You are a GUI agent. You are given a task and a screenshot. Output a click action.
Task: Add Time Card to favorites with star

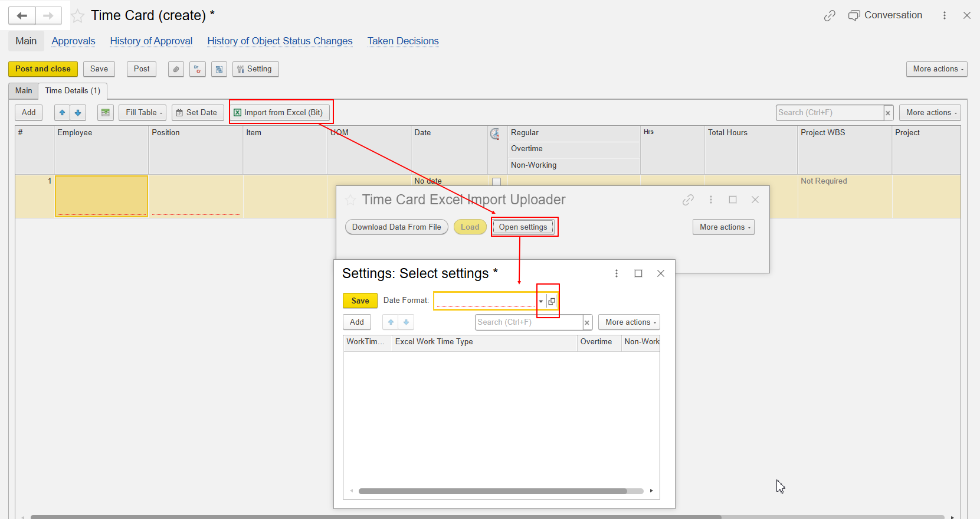[x=78, y=16]
